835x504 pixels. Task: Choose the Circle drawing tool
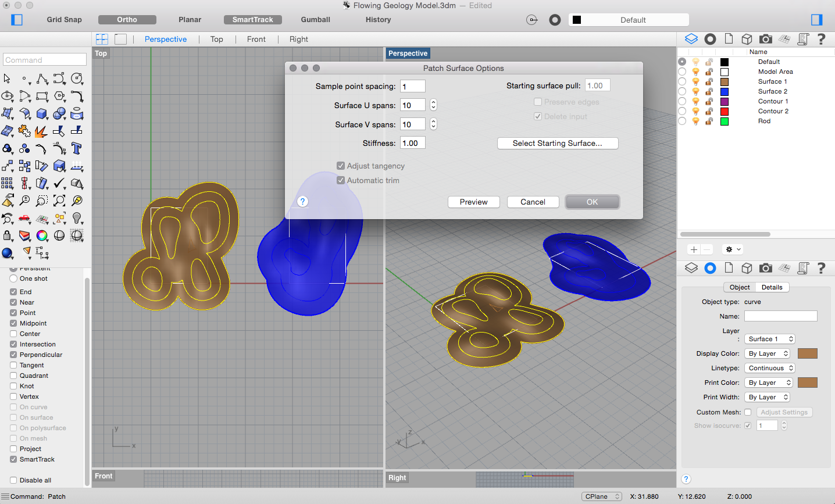pos(77,78)
